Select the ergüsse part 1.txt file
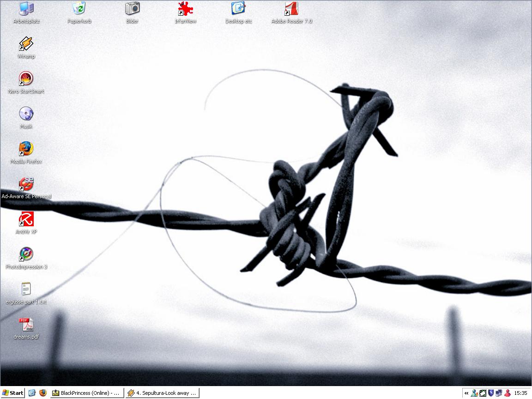Image resolution: width=532 pixels, height=399 pixels. click(x=26, y=290)
